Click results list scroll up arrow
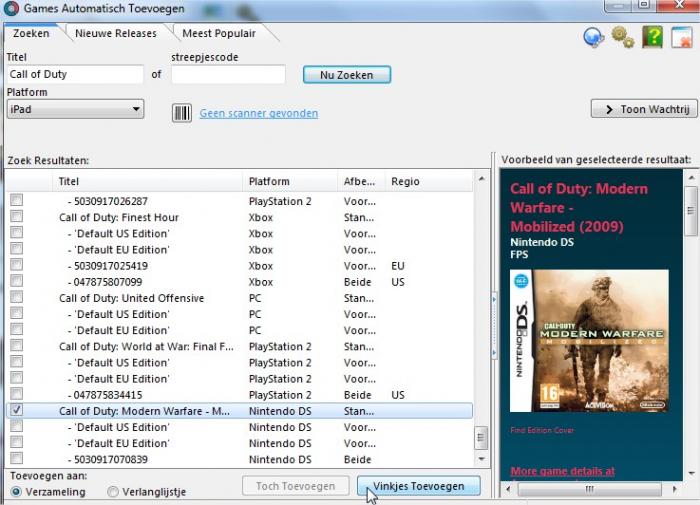The height and width of the screenshot is (505, 700). tap(482, 179)
